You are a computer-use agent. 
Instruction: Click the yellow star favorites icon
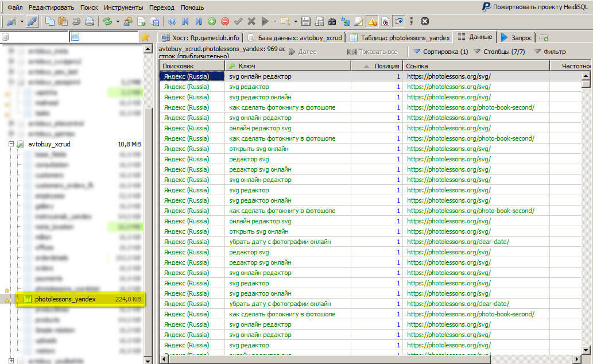(x=146, y=37)
